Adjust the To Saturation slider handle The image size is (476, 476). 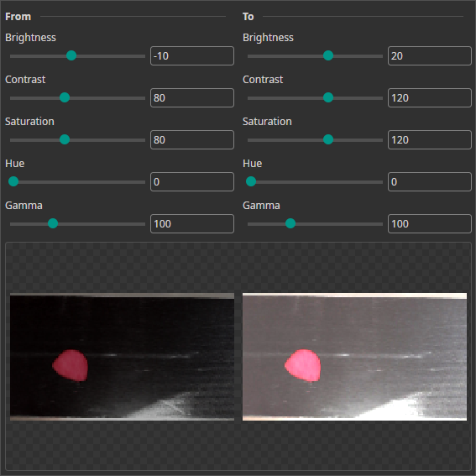click(x=328, y=139)
